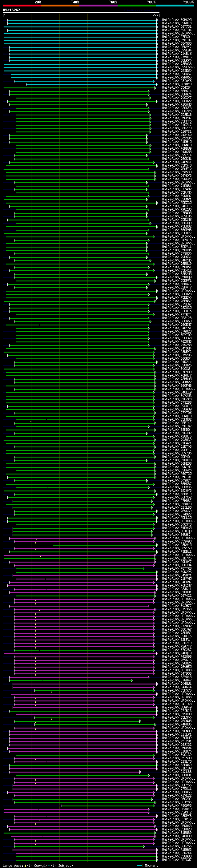Click the green ~80% identity legend segment
The height and width of the screenshot is (868, 197).
137,6
